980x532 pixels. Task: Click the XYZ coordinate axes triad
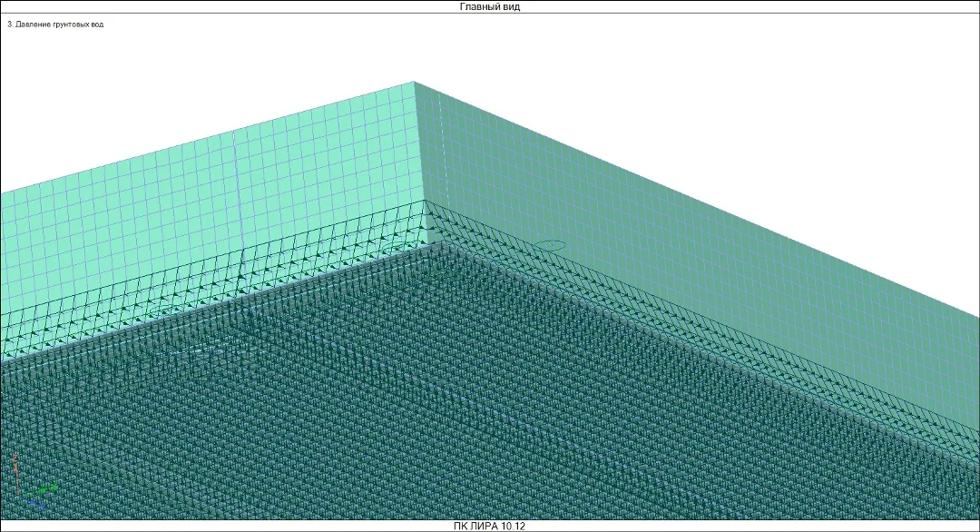tap(34, 482)
